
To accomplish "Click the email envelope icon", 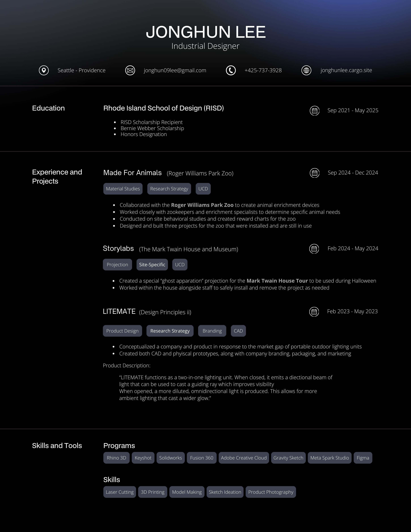I will tap(130, 70).
